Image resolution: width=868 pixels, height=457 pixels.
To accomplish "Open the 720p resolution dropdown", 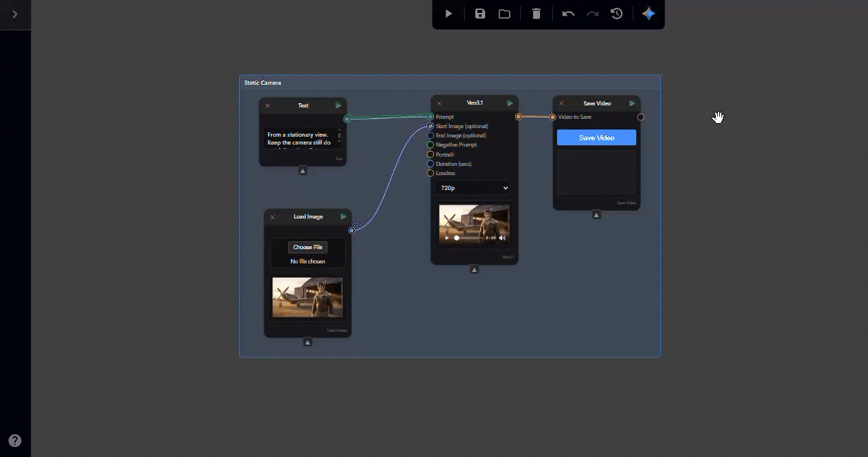I will [472, 188].
